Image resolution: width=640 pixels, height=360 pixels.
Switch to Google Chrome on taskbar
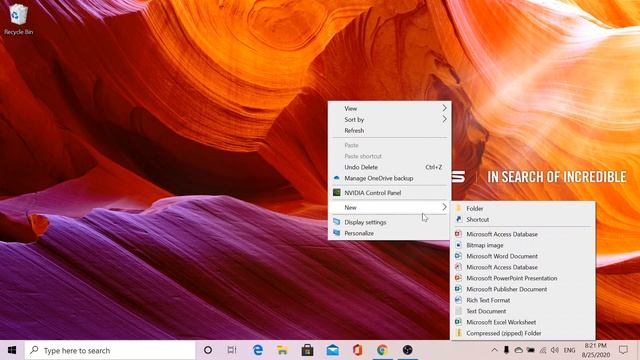(x=382, y=350)
